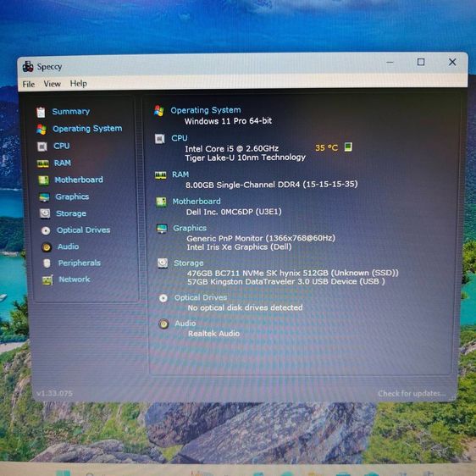Open the Audio heading link in summary

185,324
